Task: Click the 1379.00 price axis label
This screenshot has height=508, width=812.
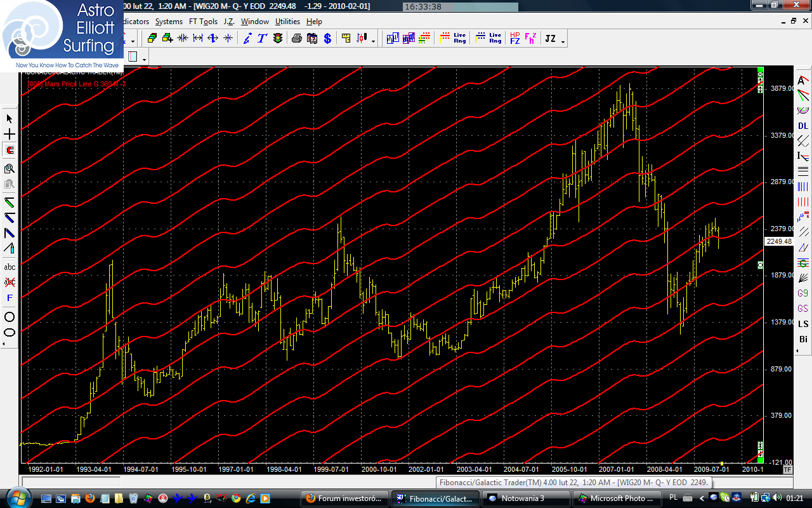Action: click(x=781, y=322)
